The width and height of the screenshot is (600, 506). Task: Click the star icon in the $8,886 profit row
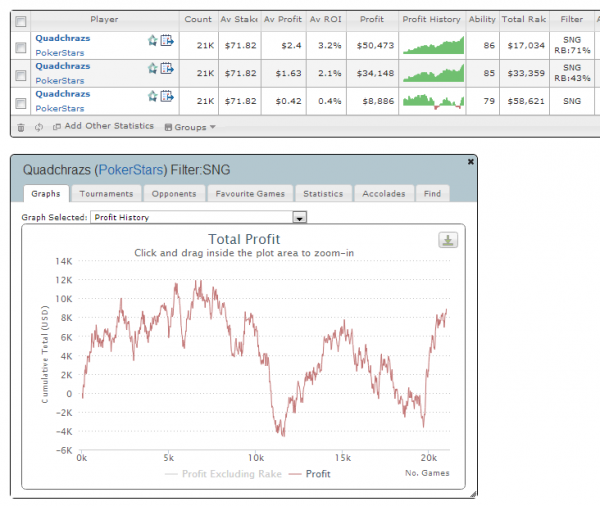pyautogui.click(x=153, y=96)
